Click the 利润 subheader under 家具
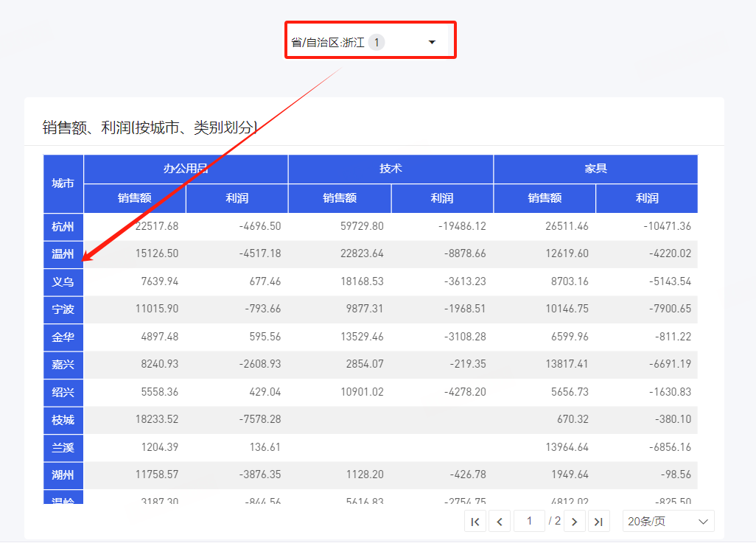This screenshot has width=756, height=543. click(646, 198)
